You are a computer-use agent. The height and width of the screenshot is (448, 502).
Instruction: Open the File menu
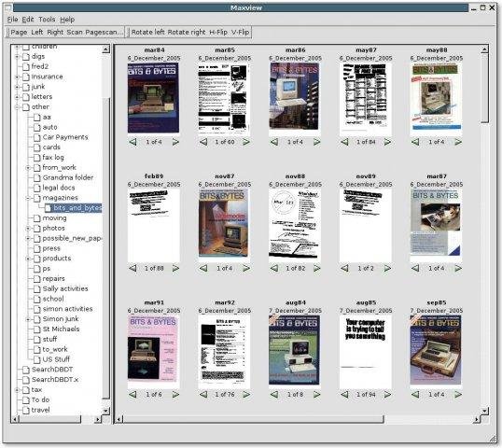[x=12, y=20]
